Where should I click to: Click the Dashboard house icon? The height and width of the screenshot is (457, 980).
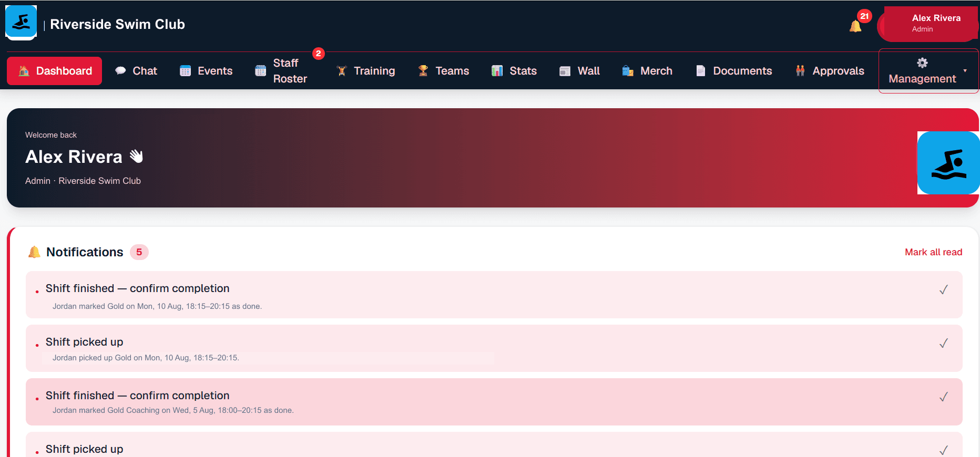(24, 71)
